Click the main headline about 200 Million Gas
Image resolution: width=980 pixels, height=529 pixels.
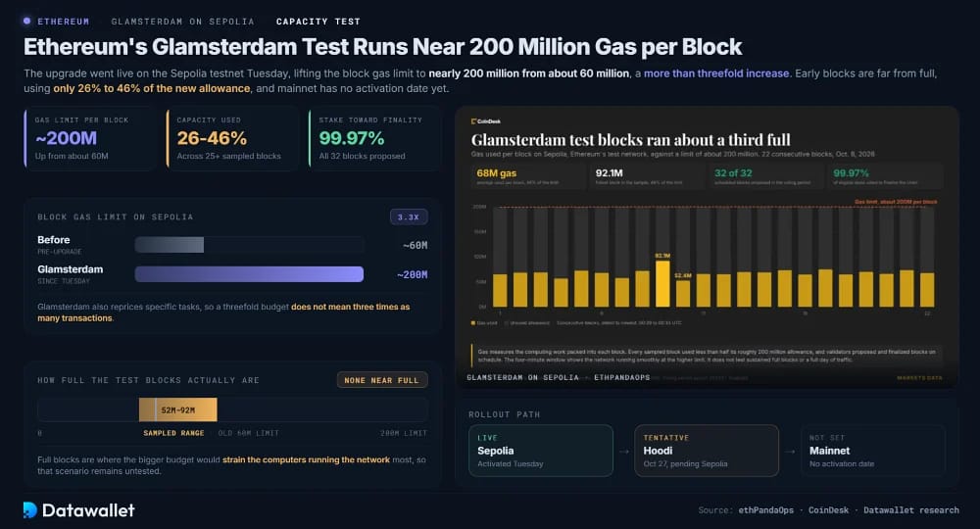click(382, 47)
